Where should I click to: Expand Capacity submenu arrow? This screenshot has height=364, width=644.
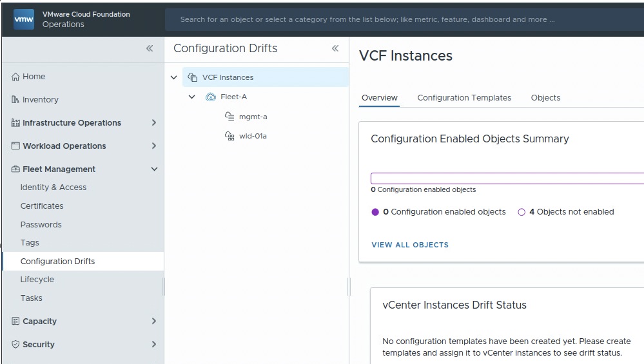click(x=153, y=321)
